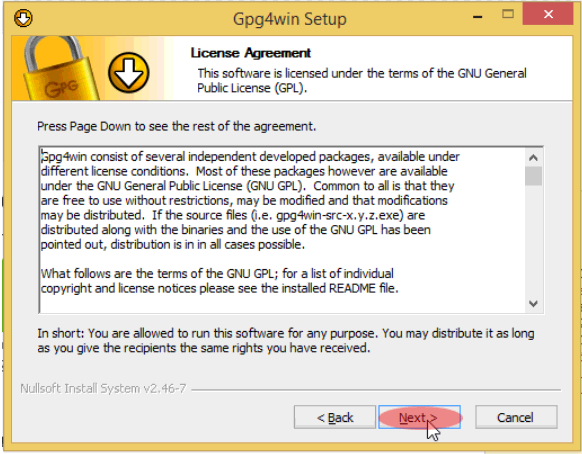Click the round yellow download arrow logo

(128, 72)
